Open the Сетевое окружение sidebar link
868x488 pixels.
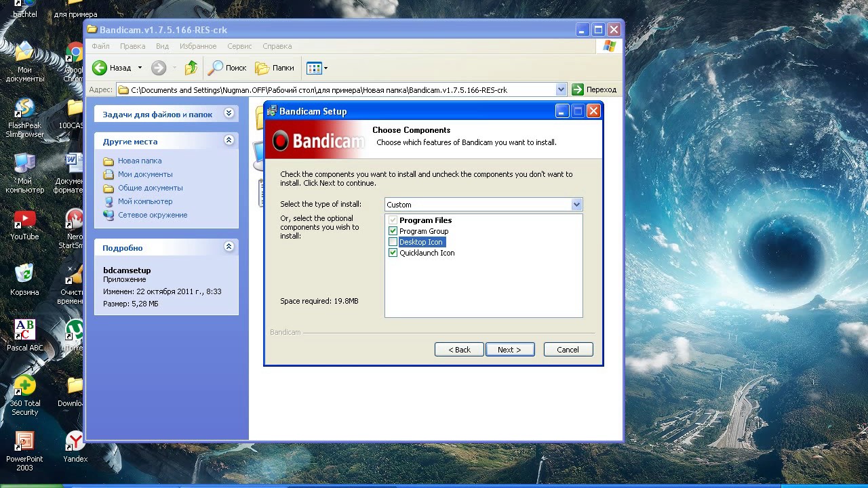[x=153, y=215]
